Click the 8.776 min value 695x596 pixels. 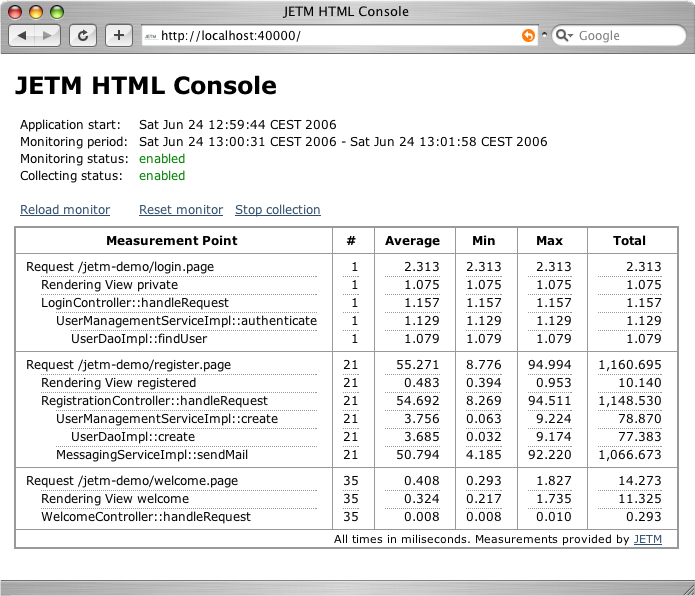pos(484,365)
